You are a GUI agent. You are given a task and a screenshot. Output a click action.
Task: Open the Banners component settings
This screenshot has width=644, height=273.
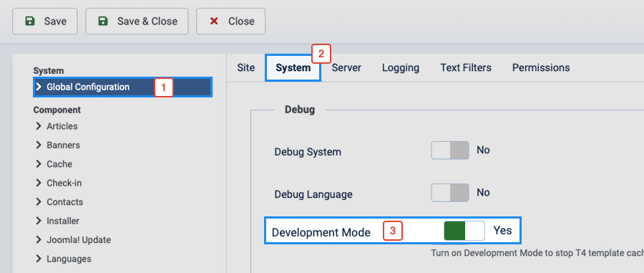pyautogui.click(x=63, y=145)
